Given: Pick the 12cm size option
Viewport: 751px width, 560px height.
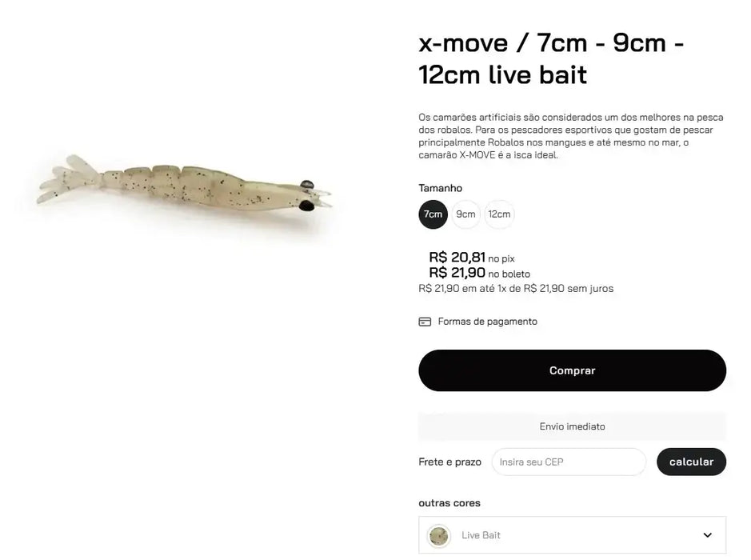Looking at the screenshot, I should click(499, 214).
